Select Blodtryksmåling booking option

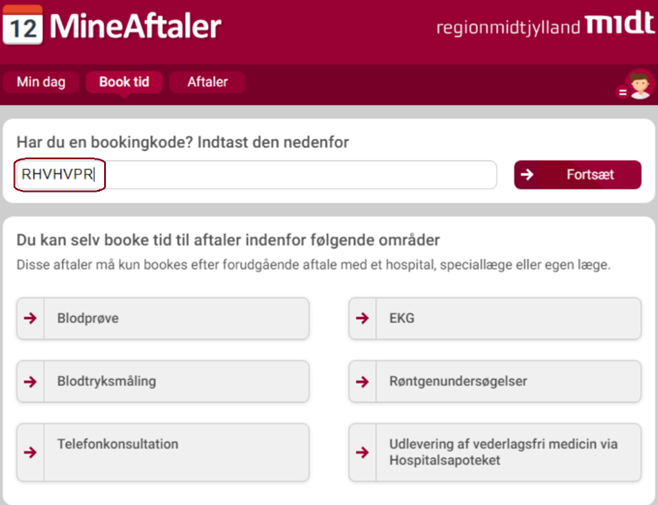[x=175, y=381]
